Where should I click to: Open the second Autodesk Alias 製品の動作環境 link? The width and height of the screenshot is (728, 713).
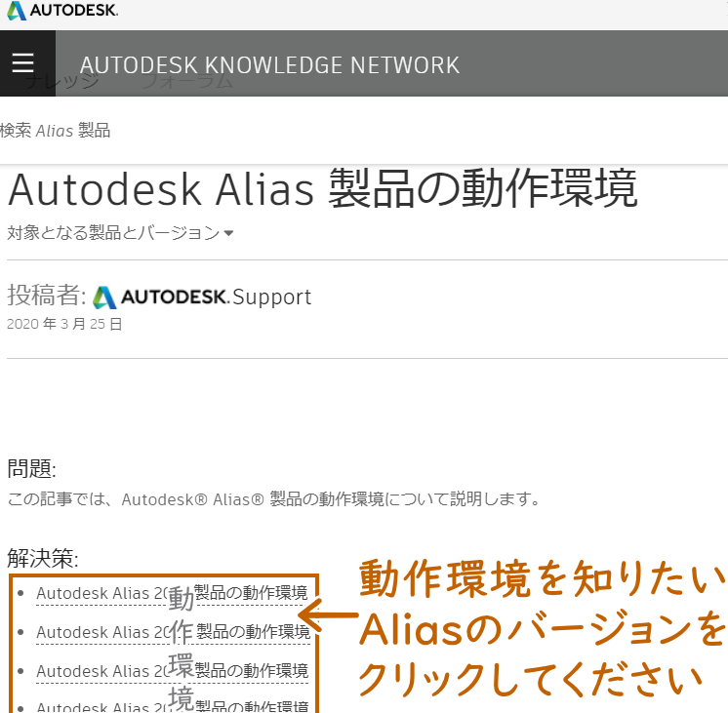173,633
